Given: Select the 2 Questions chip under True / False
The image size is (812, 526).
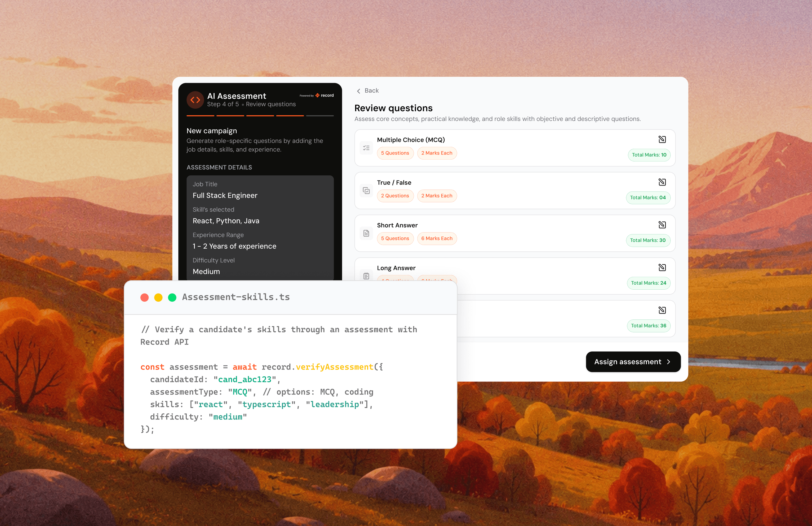Looking at the screenshot, I should (x=395, y=196).
